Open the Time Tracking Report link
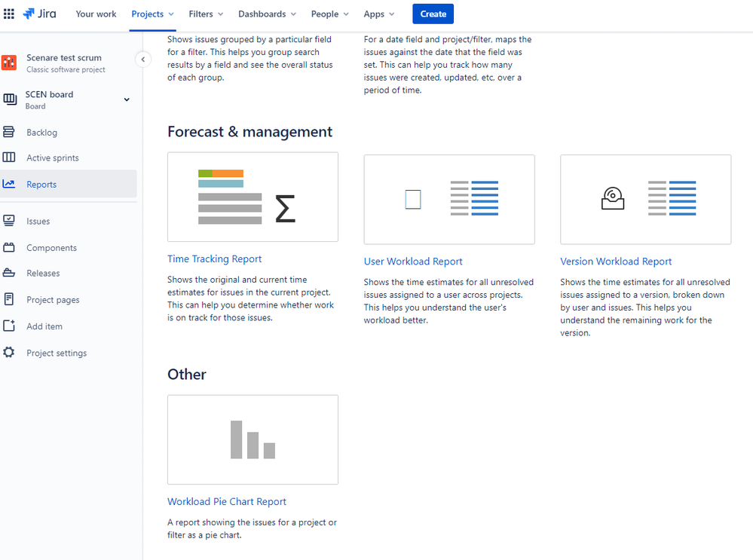Screen dimensions: 753x560 (214, 259)
